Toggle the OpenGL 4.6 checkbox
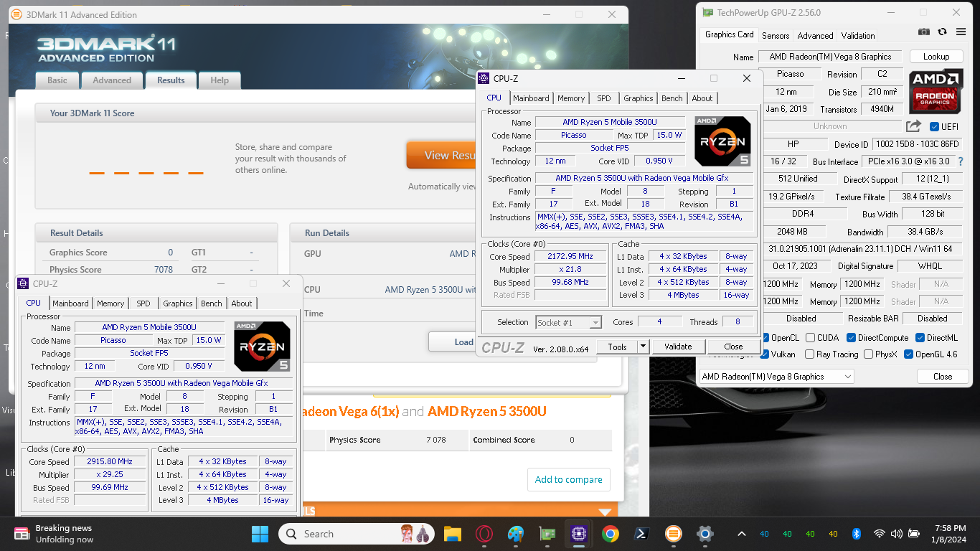The height and width of the screenshot is (551, 980). click(909, 354)
